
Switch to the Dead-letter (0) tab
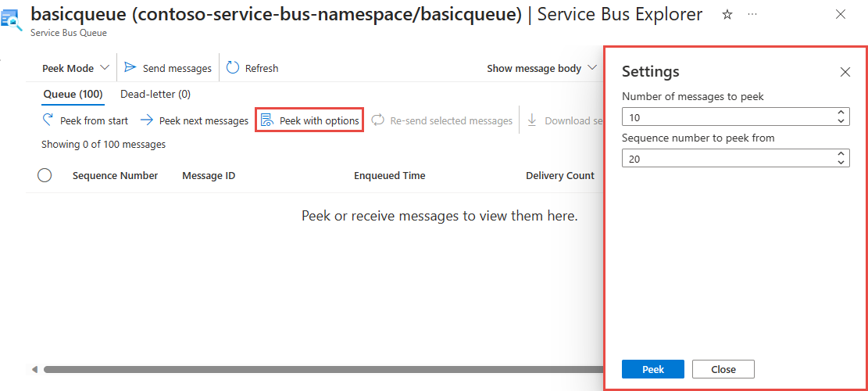155,94
